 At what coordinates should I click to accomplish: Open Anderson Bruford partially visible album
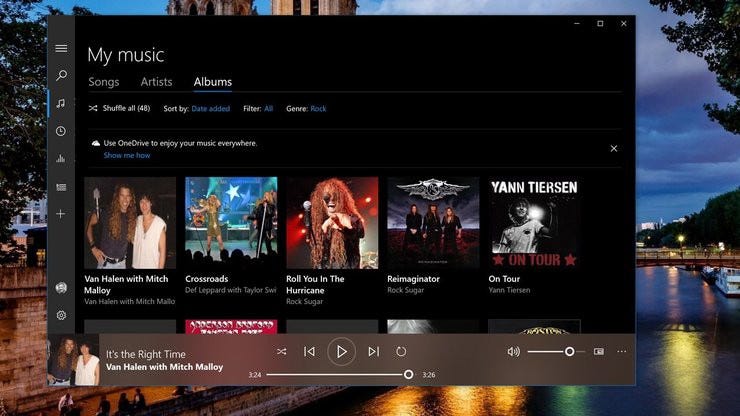(231, 327)
